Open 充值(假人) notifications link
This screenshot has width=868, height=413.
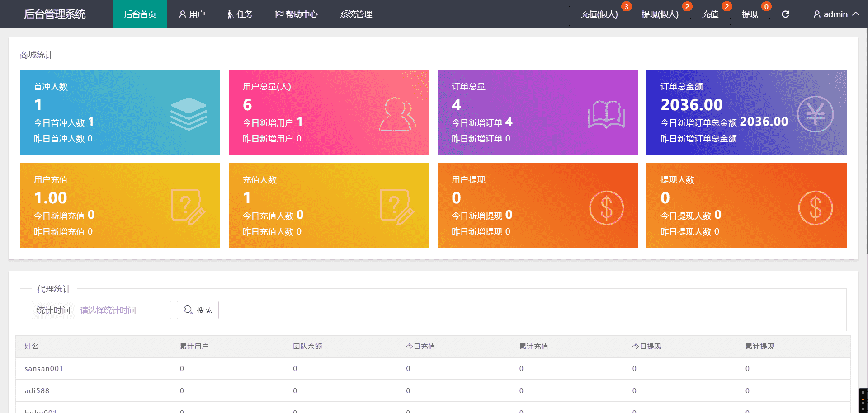599,14
